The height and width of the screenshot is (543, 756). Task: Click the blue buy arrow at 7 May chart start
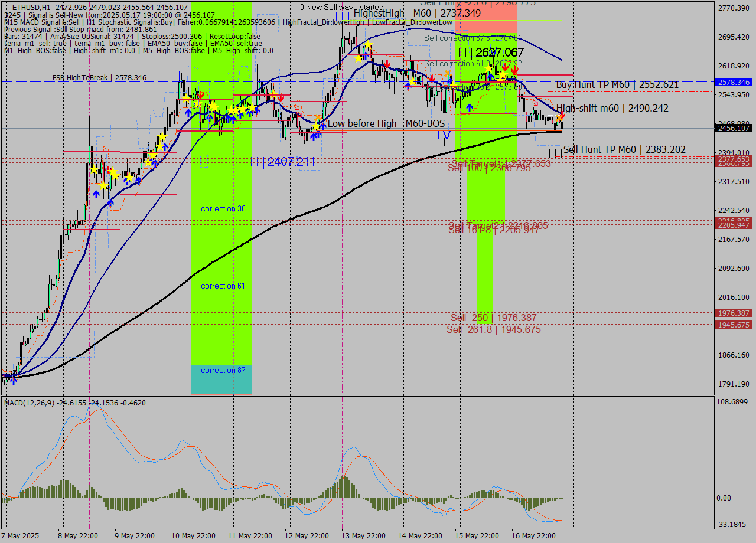[13, 380]
